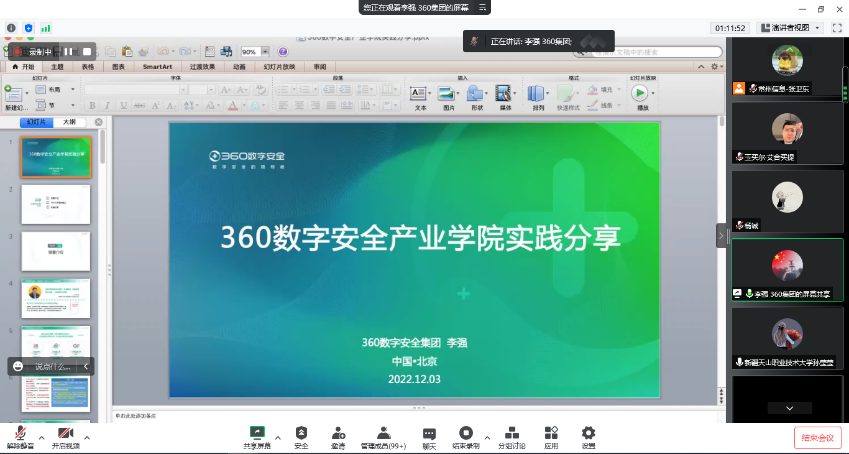Click the font name combo box
Viewport: 849px width, 454px height.
136,89
